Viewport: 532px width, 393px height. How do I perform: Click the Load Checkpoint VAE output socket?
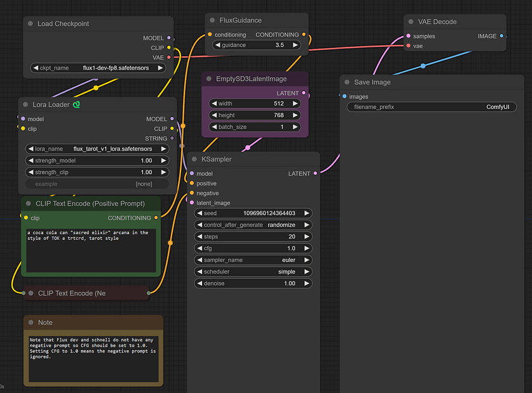tap(169, 58)
